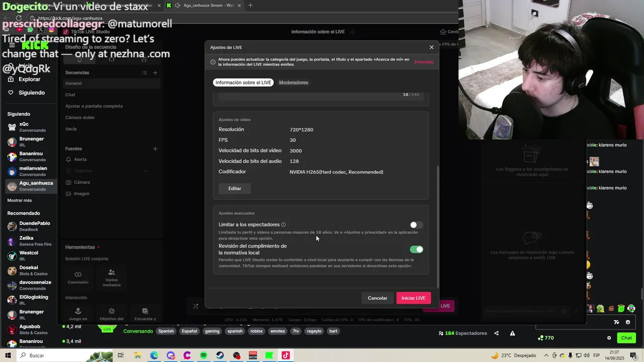
Task: Add a new sequence with plus icon in Secuencias
Action: click(155, 72)
